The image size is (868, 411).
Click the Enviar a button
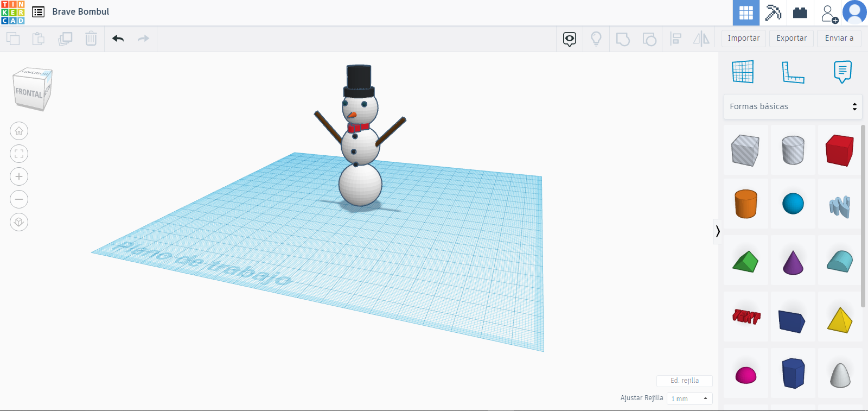pyautogui.click(x=839, y=39)
